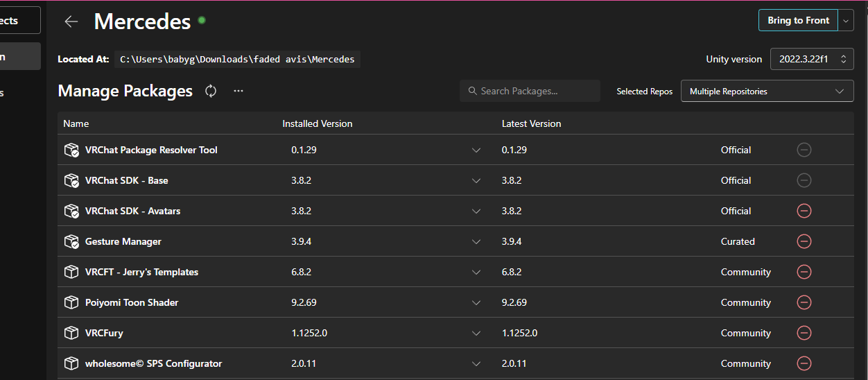Focus the Search Packages field
Viewport: 868px width, 380px height.
point(530,91)
